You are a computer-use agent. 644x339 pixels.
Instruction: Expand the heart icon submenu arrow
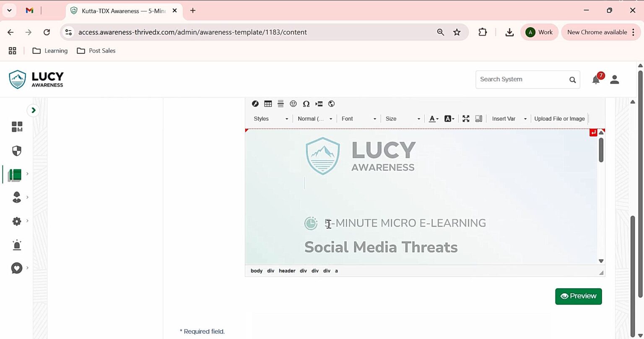[28, 267]
